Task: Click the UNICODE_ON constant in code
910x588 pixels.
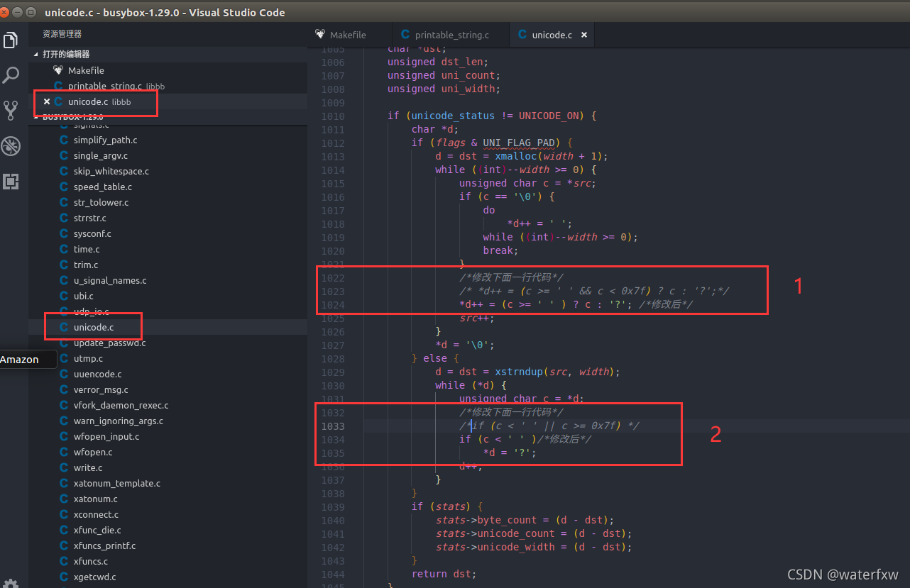Action: [551, 116]
